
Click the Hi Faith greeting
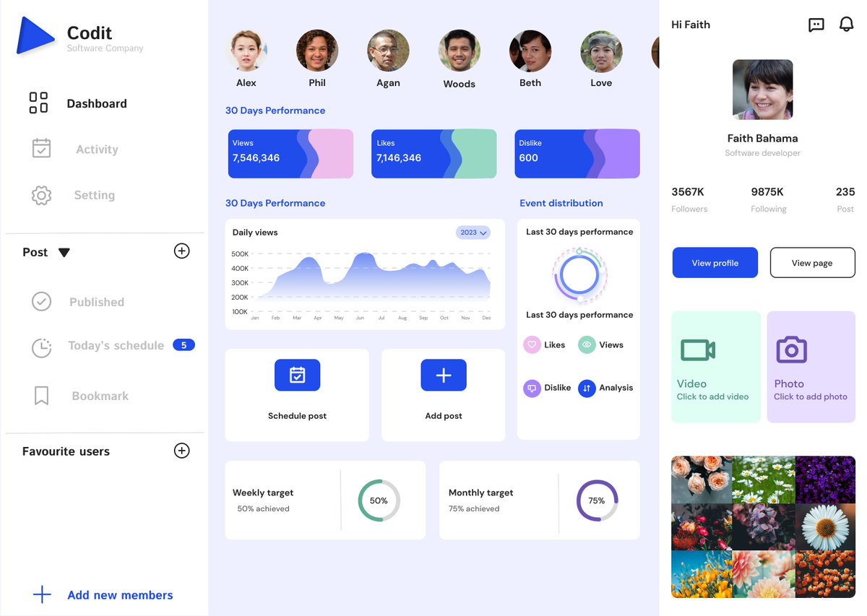tap(691, 25)
